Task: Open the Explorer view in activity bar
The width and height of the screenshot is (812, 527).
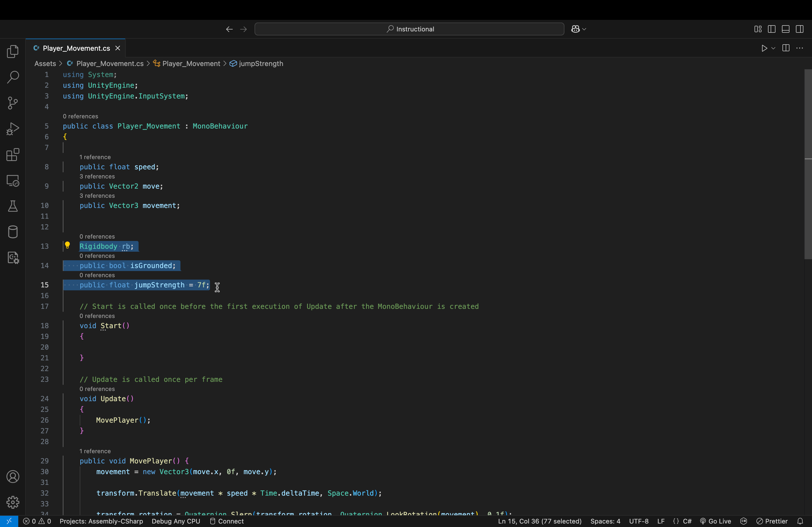Action: pos(13,52)
